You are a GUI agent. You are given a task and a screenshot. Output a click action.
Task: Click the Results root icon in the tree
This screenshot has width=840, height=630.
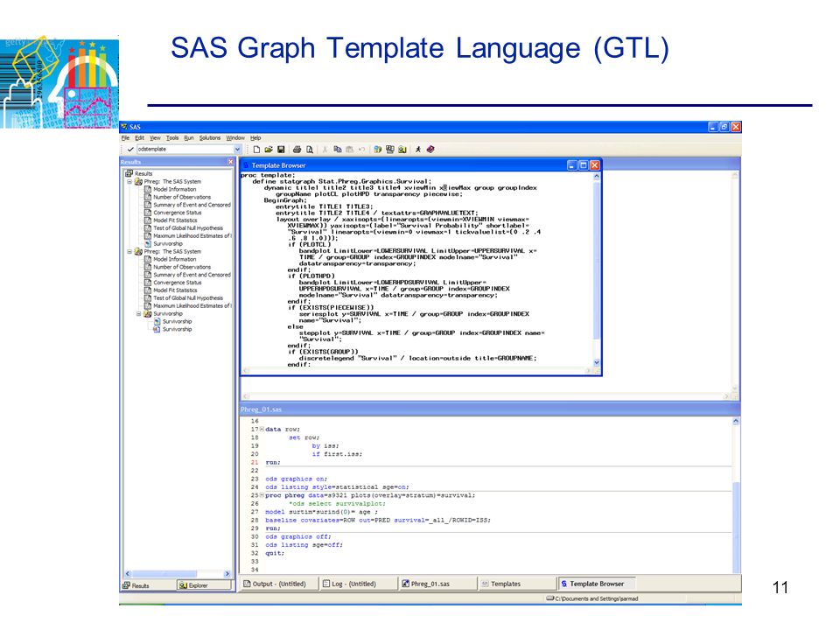pos(129,173)
